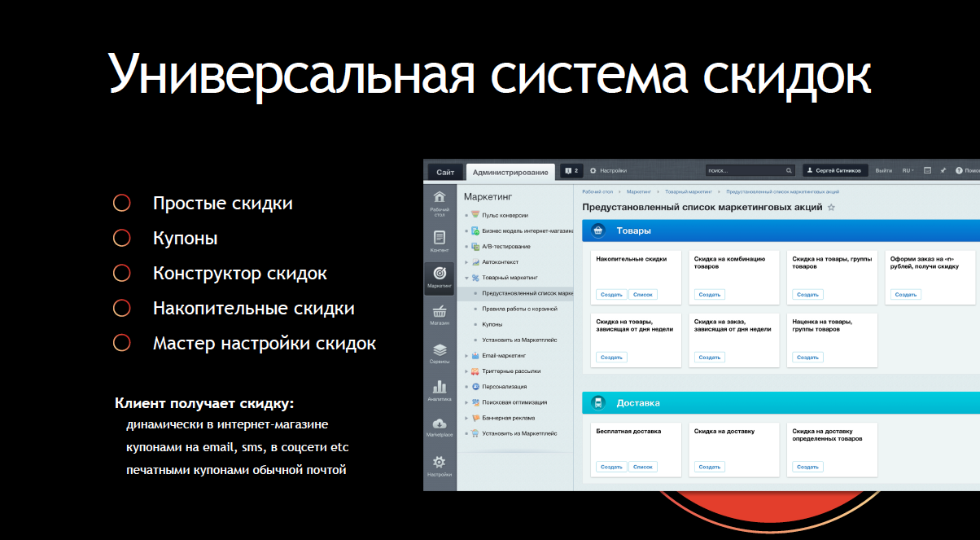Open the Настройки gear icon in left sidebar

tap(440, 462)
